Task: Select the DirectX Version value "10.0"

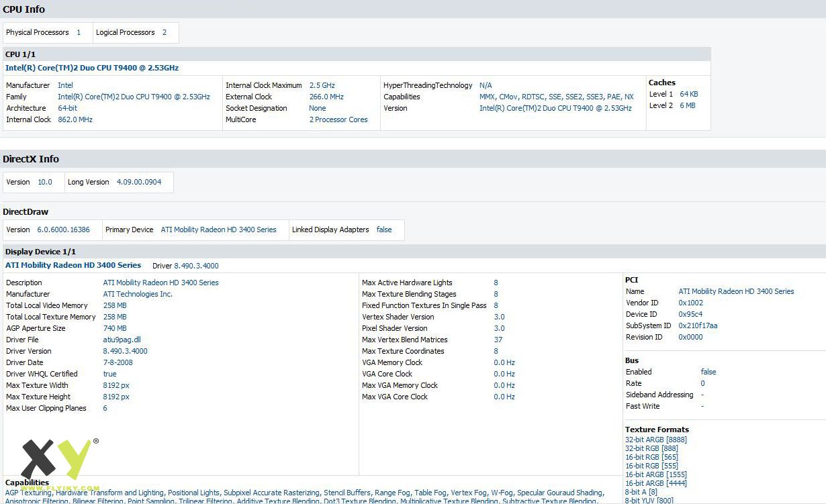Action: [x=45, y=182]
